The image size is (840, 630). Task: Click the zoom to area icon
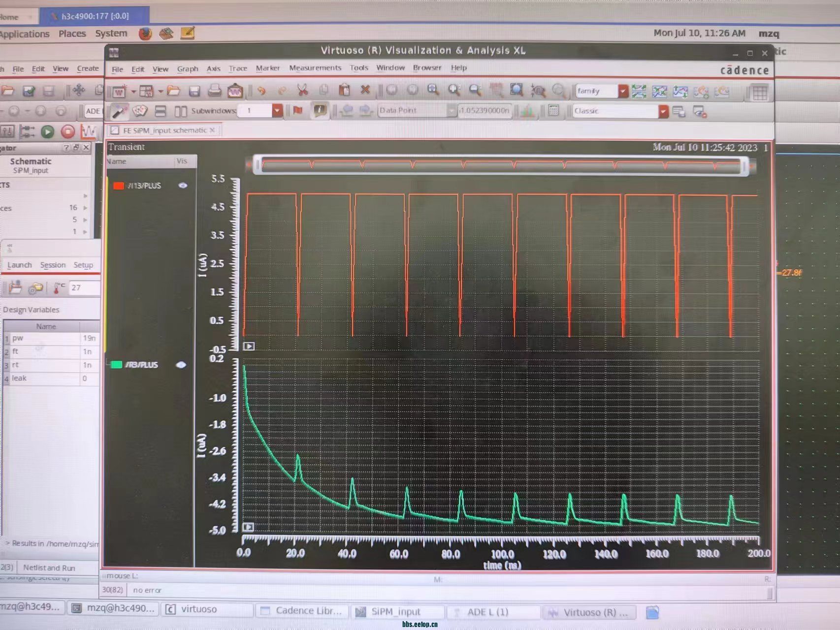pos(517,90)
